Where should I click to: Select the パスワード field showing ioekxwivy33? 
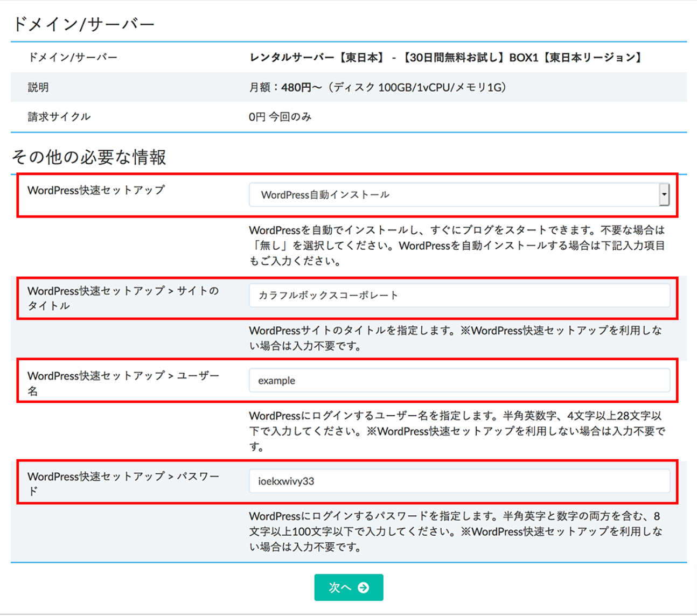pyautogui.click(x=459, y=481)
